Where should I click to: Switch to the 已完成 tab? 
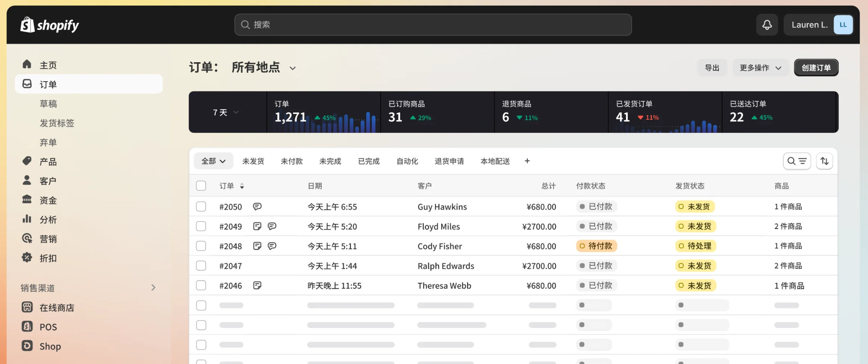pyautogui.click(x=369, y=161)
